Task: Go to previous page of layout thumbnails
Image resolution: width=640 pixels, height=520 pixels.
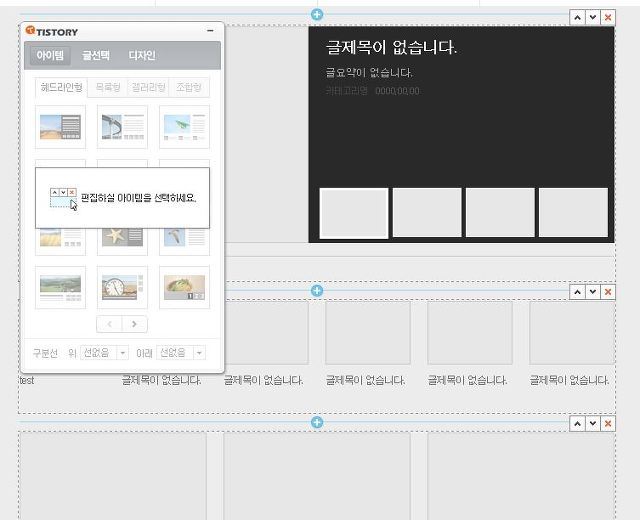Action: [x=109, y=324]
